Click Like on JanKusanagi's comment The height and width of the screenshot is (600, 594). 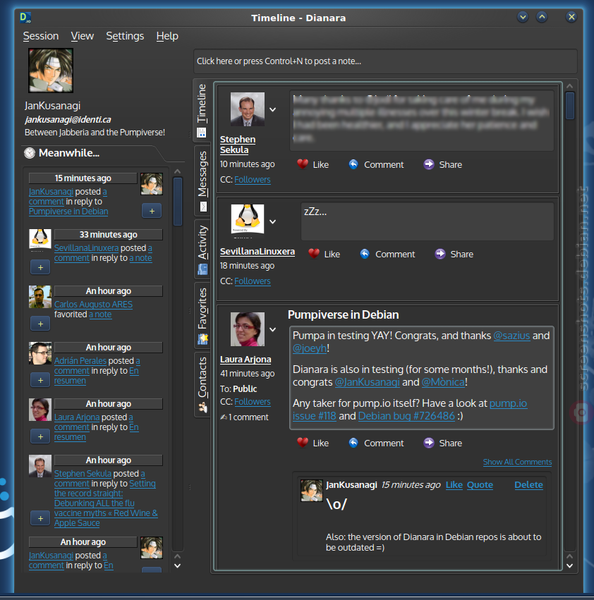point(454,485)
